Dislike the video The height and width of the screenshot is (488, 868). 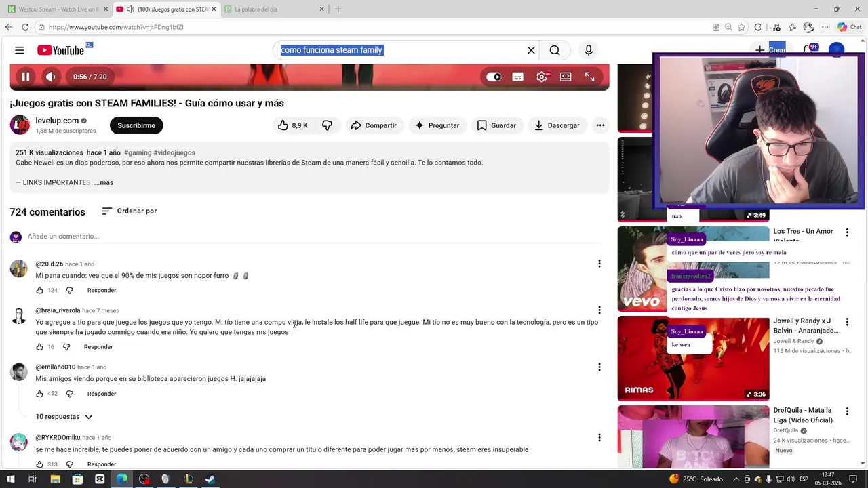pyautogui.click(x=328, y=125)
